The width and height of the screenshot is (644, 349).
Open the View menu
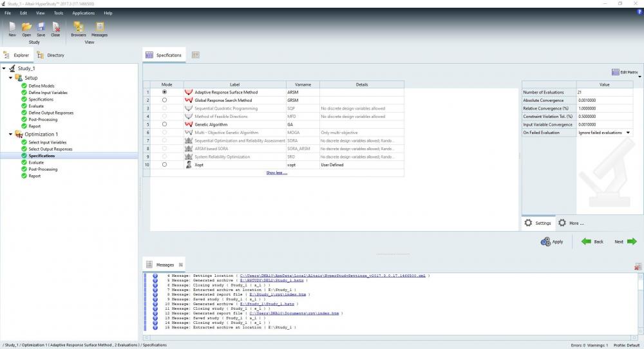pos(40,13)
